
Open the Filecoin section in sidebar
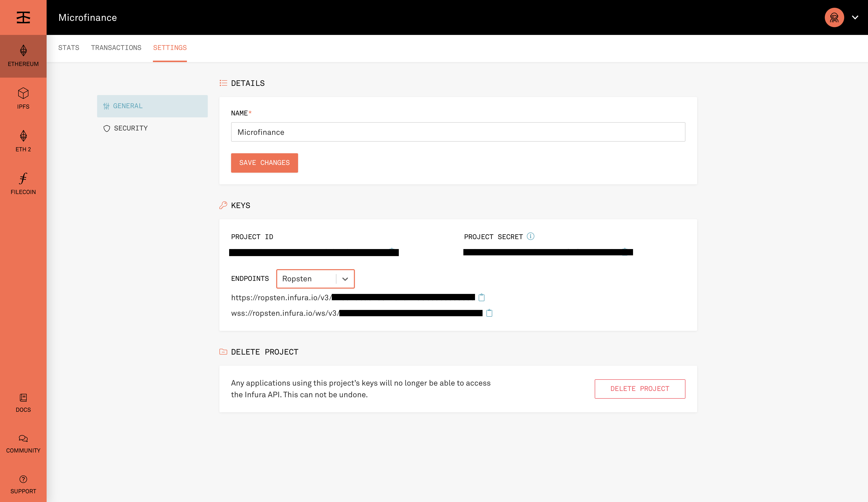tap(23, 184)
